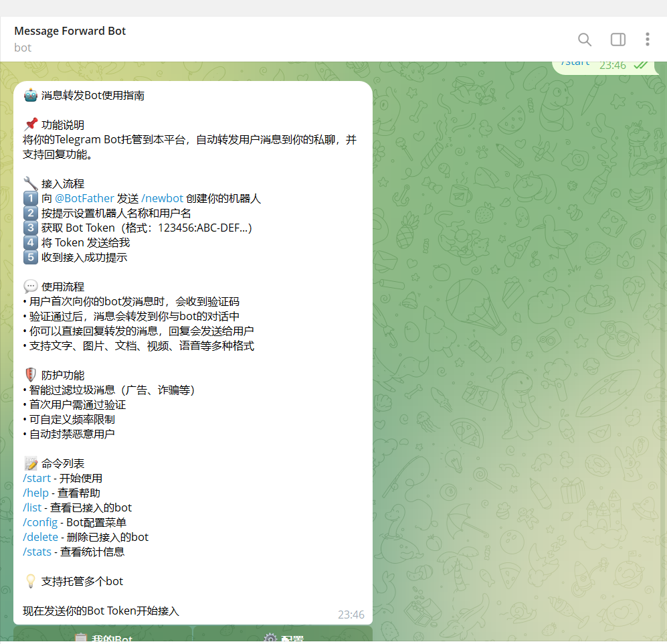Click the light bulb emoji beside 支持托管多个bot
This screenshot has height=644, width=667.
point(31,581)
